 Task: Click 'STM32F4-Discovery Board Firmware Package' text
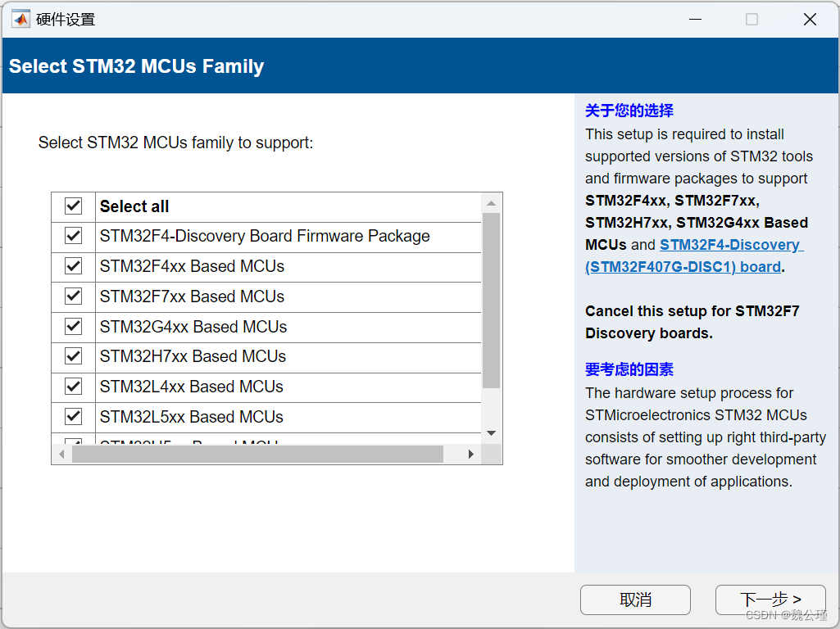pos(265,236)
